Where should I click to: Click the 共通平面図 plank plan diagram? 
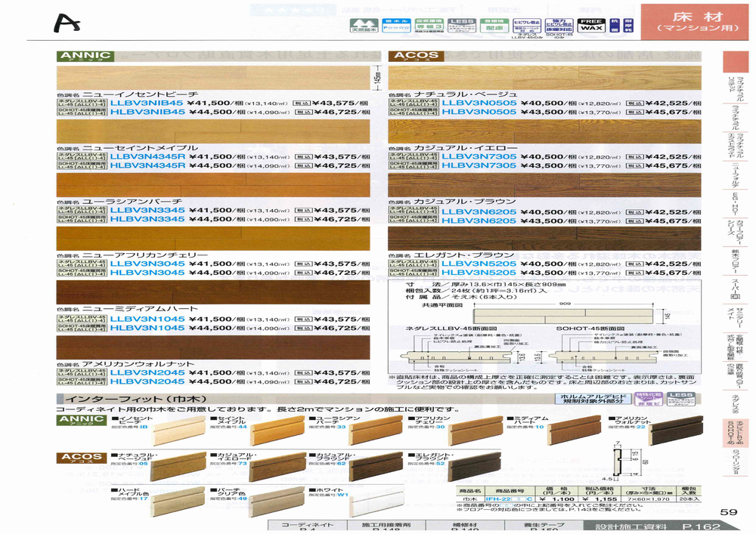point(563,316)
